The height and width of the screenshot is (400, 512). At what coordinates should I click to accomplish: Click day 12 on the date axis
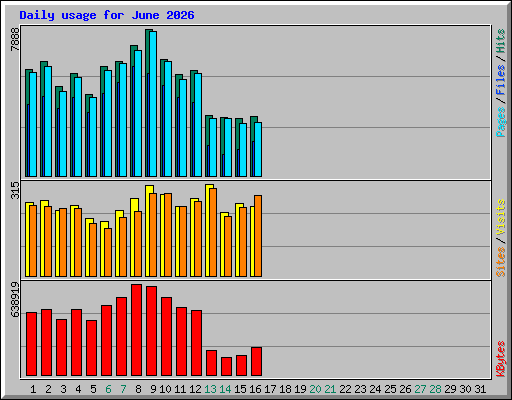pos(195,389)
